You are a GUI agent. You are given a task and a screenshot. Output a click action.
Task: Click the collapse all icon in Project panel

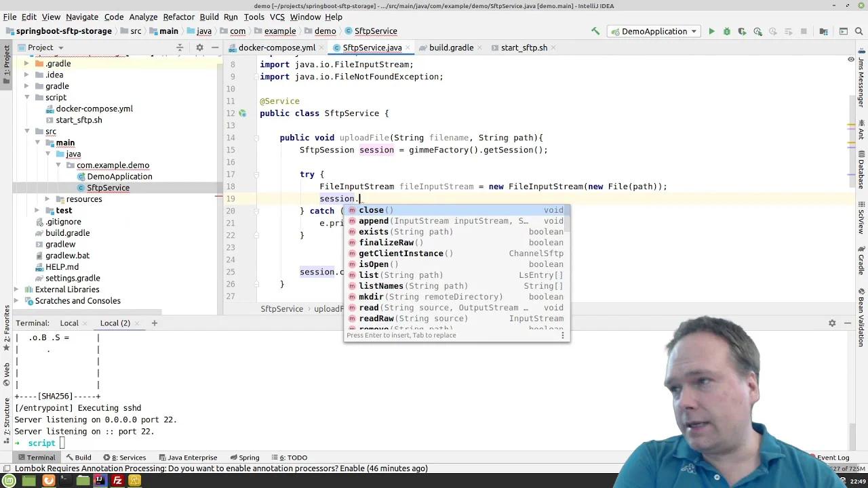(180, 47)
